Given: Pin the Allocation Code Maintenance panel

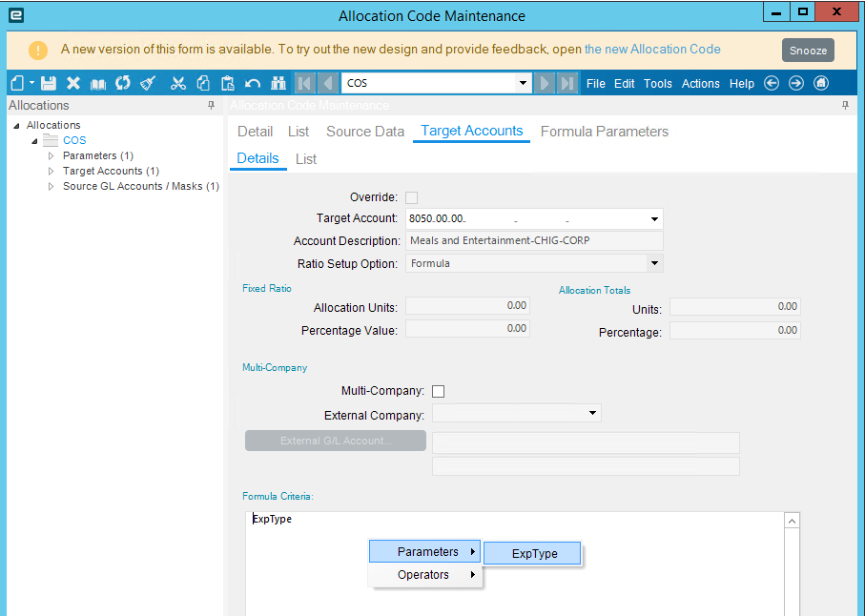Looking at the screenshot, I should point(845,105).
